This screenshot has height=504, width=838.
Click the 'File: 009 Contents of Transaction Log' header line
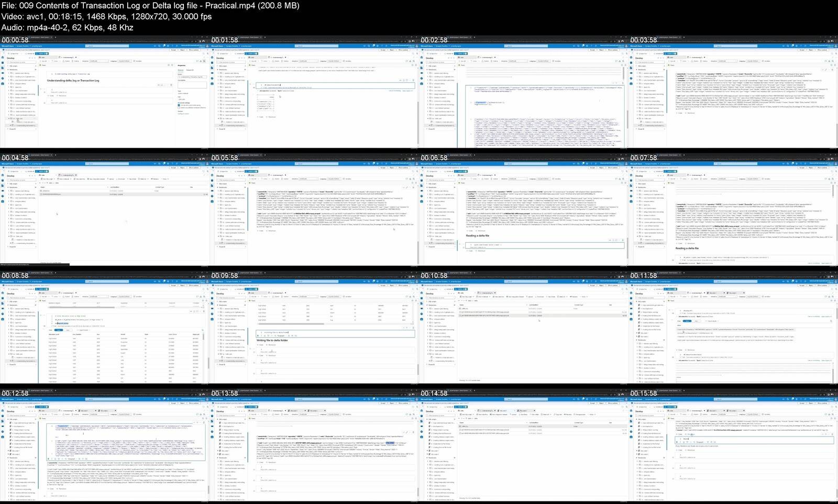point(150,6)
